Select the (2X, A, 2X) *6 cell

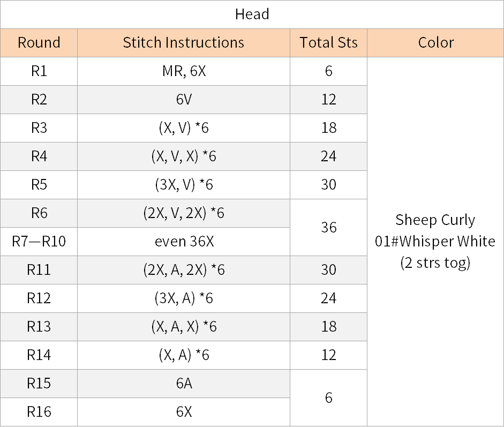tap(184, 270)
